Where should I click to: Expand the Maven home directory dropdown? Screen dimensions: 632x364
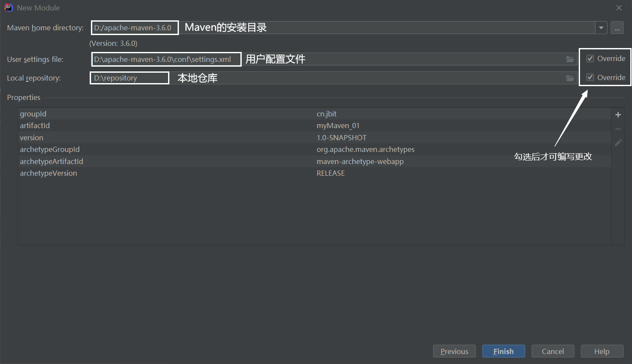coord(601,28)
